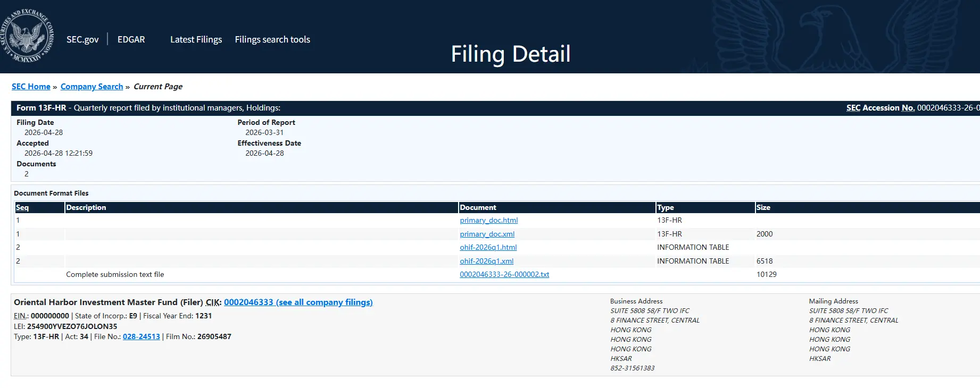This screenshot has width=980, height=388.
Task: Select the Filing Date value 2026-04-28
Action: (x=44, y=132)
